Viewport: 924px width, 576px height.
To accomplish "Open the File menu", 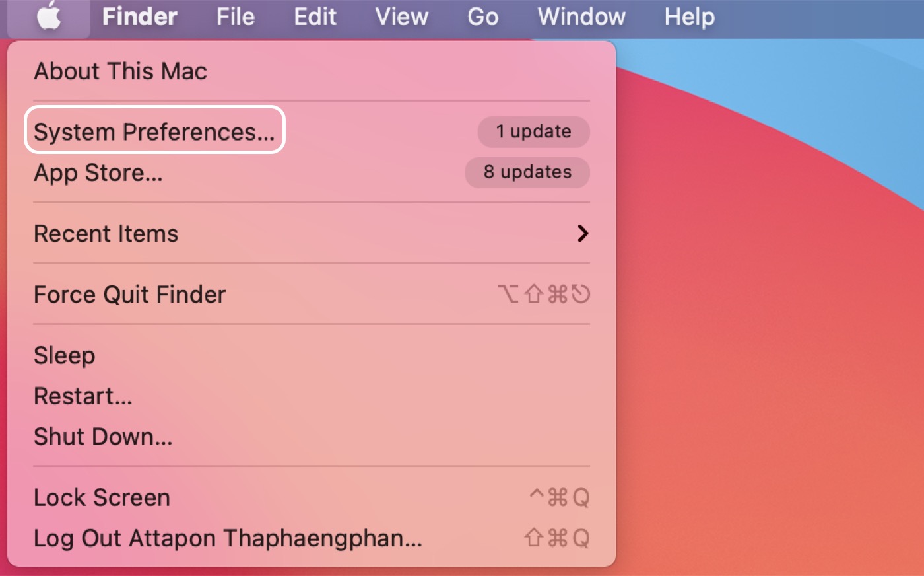I will [x=235, y=17].
